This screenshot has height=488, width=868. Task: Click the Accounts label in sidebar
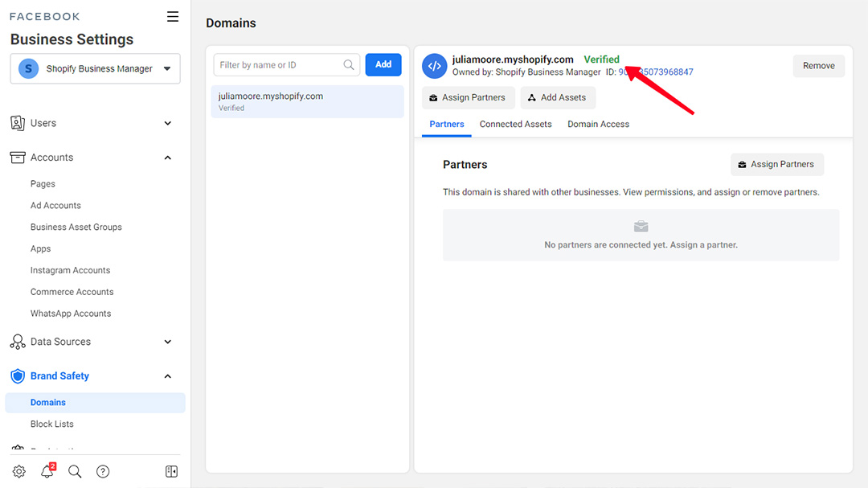[51, 158]
